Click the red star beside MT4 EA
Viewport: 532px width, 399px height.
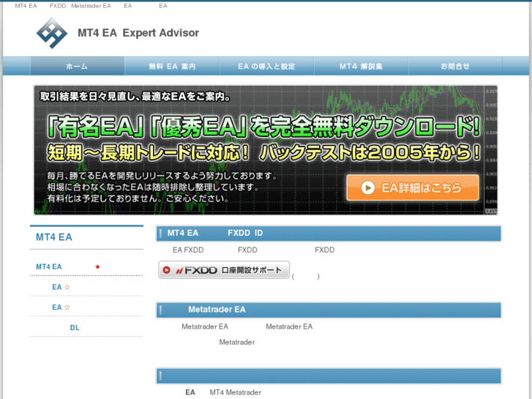click(98, 266)
